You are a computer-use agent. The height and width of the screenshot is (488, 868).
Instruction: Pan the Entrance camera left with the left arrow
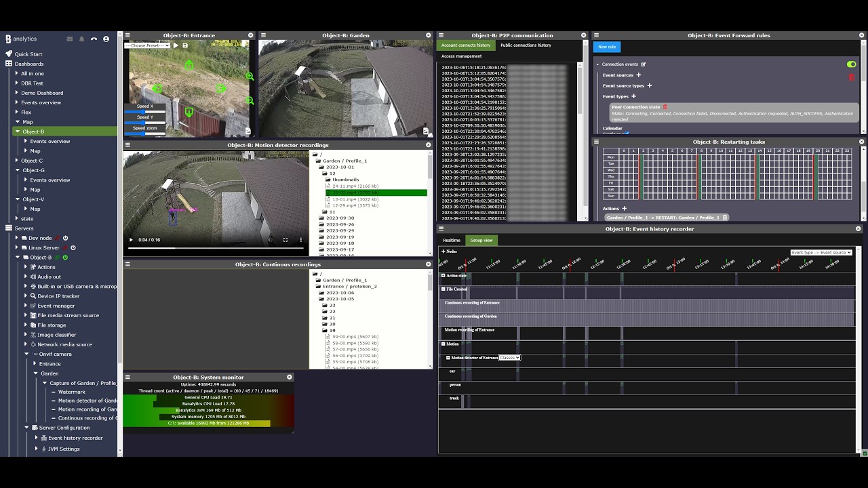click(x=157, y=89)
